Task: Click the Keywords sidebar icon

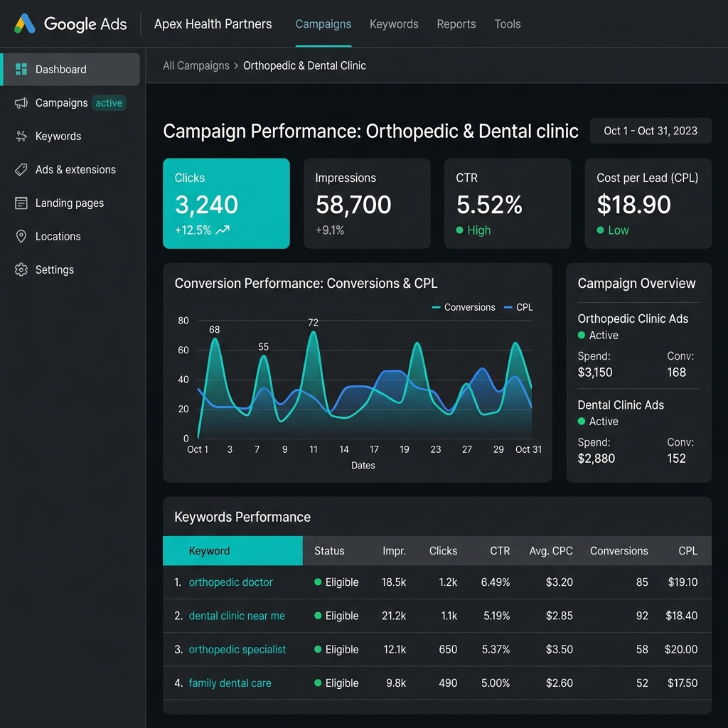Action: 21,136
